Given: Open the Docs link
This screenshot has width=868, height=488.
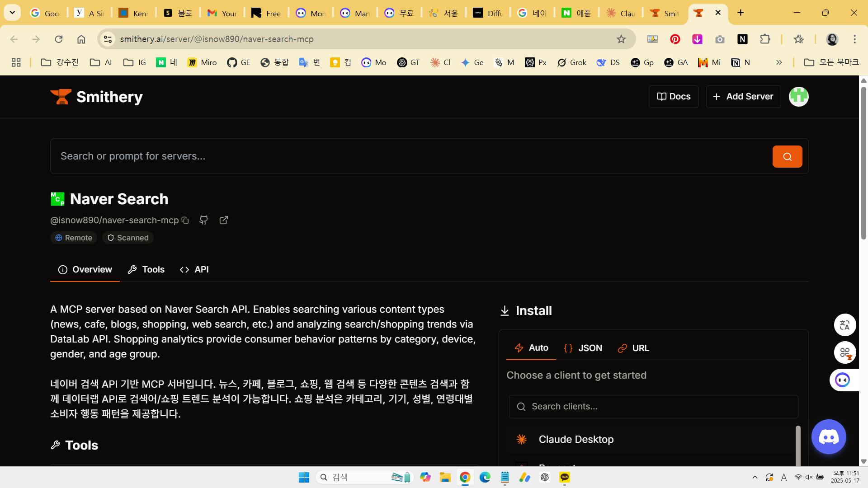Looking at the screenshot, I should [x=673, y=97].
